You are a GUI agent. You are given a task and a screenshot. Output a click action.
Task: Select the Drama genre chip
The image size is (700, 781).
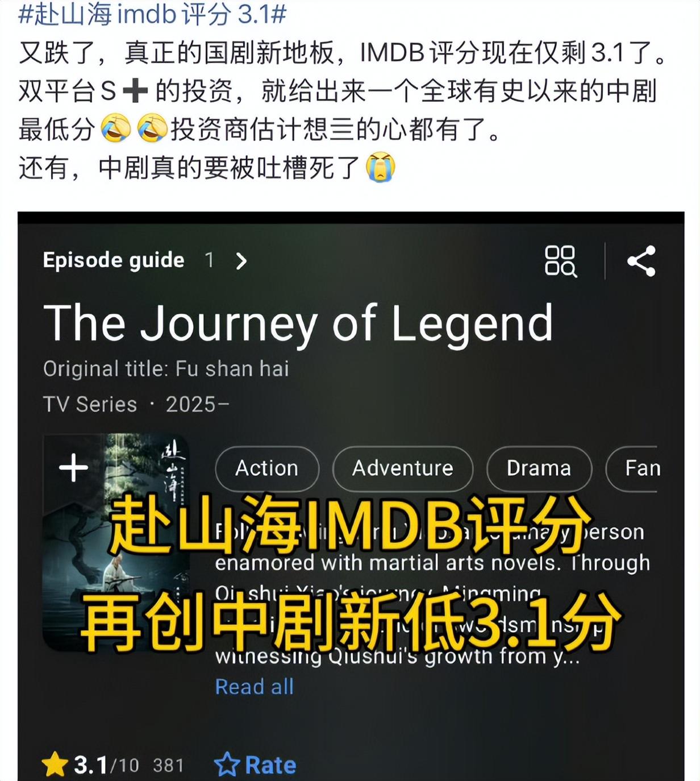(539, 468)
